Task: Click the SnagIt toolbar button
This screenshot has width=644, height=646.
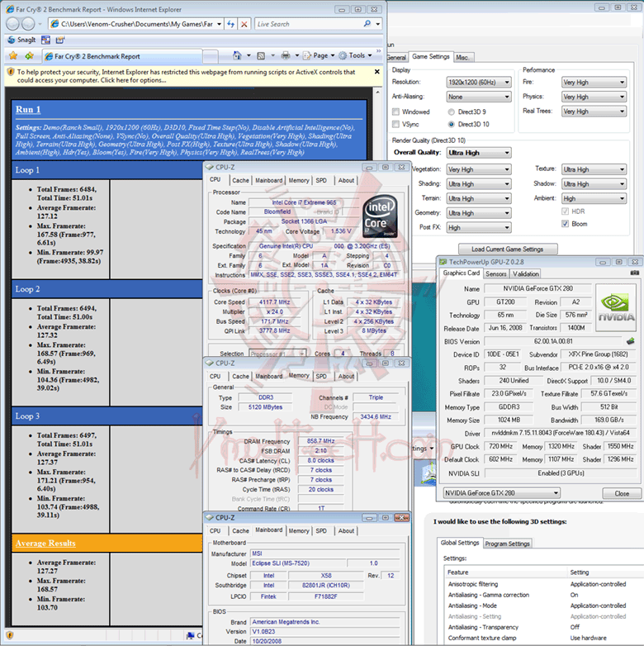Action: pyautogui.click(x=21, y=40)
